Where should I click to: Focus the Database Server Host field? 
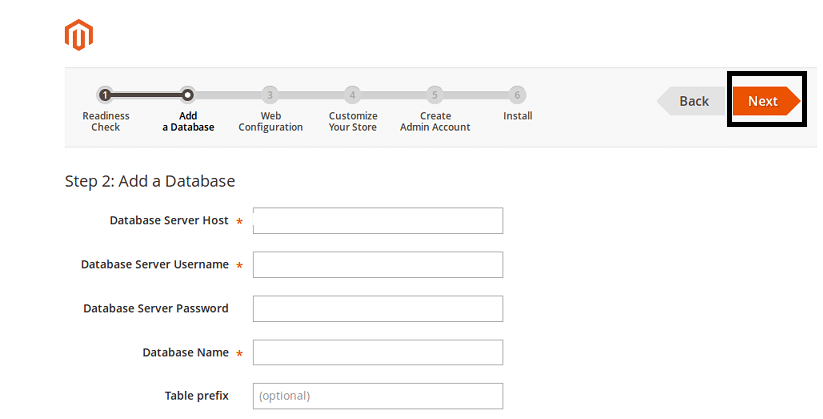(x=378, y=221)
